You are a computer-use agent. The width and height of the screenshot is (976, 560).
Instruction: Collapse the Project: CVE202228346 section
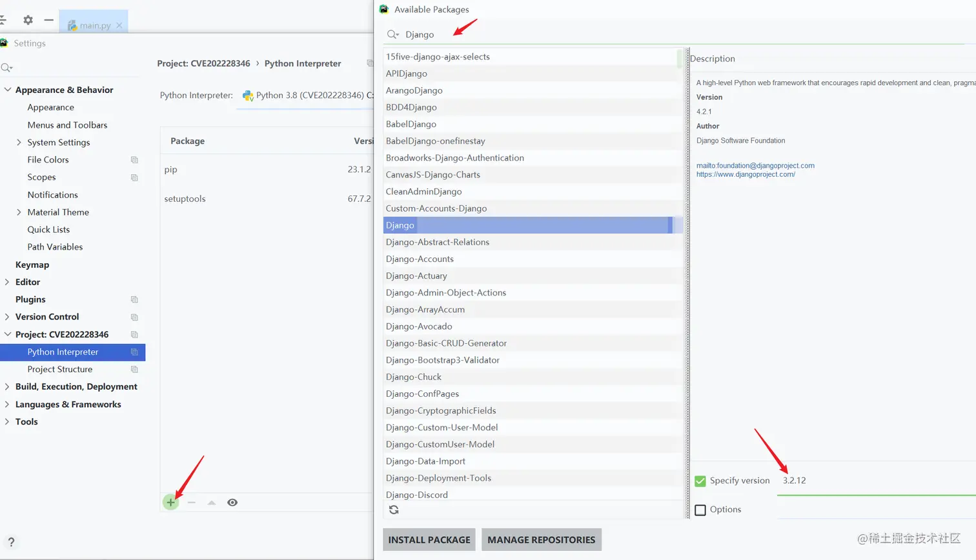(8, 334)
